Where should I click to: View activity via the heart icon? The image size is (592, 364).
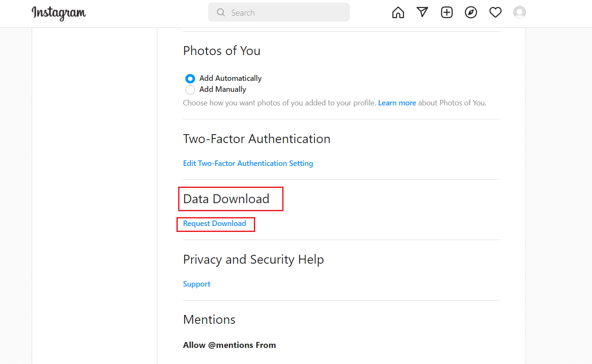(495, 12)
